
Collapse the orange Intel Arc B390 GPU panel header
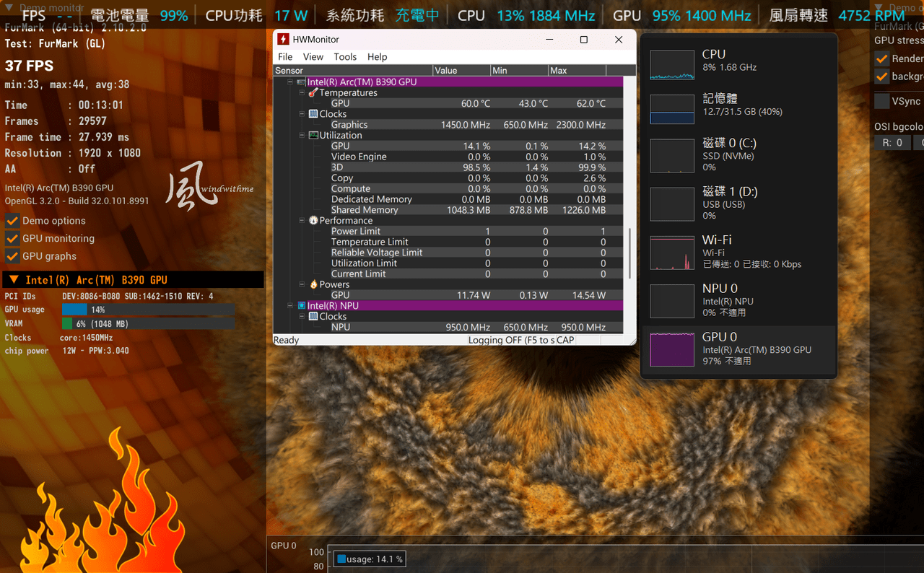[x=14, y=280]
